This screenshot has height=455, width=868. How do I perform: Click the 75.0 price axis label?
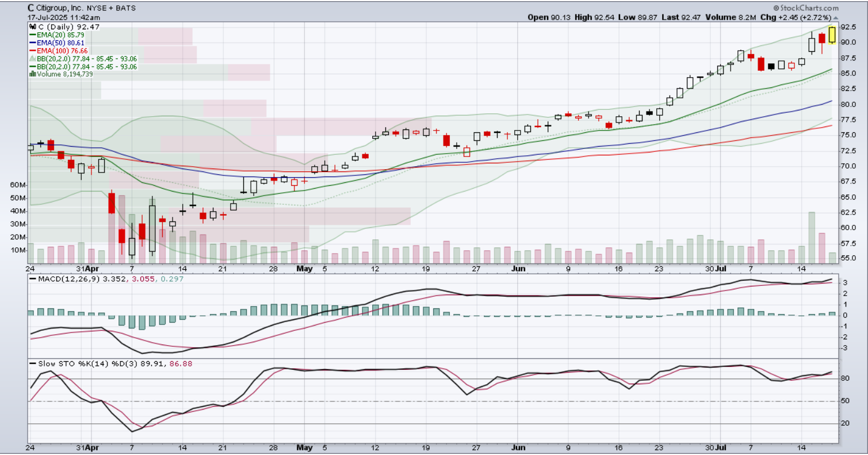[848, 135]
